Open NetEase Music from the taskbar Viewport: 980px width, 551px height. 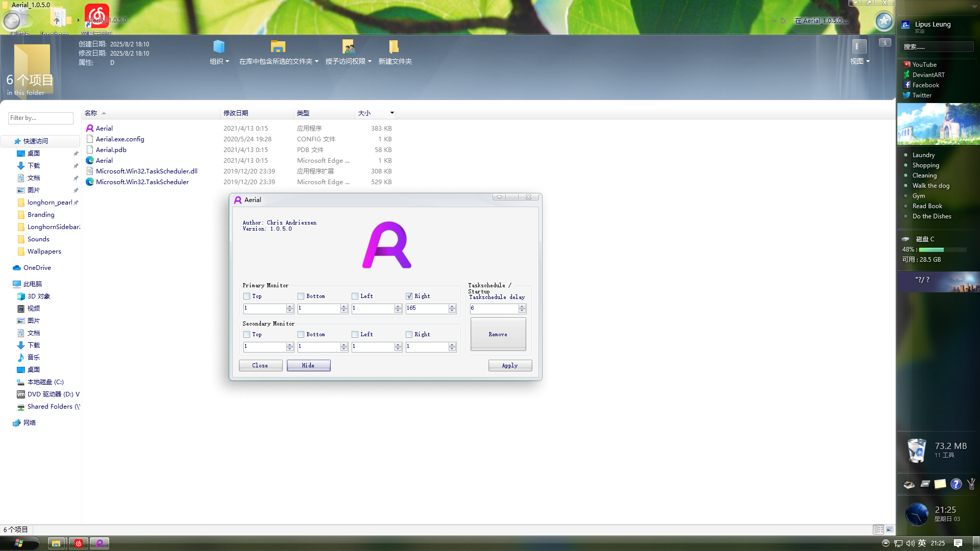(x=79, y=543)
